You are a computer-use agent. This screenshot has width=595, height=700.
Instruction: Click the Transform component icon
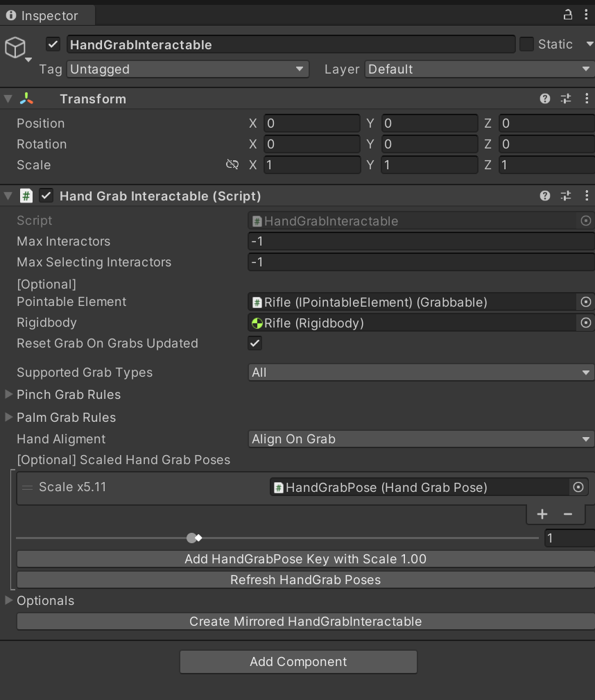pos(26,99)
